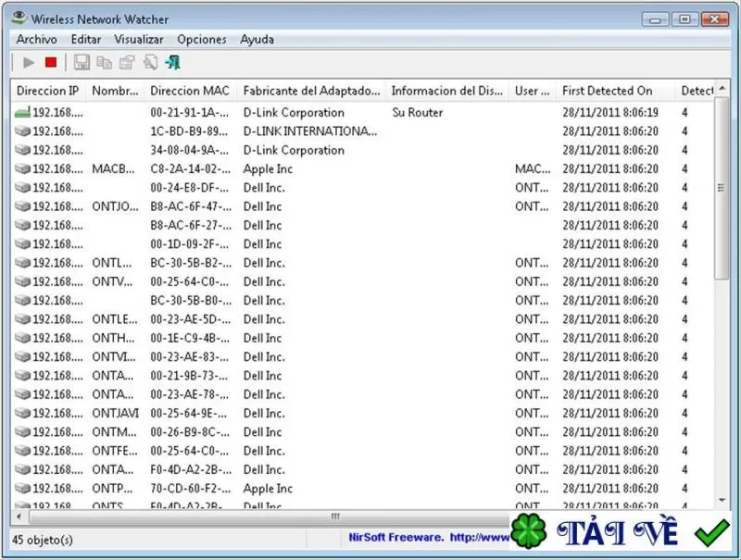
Task: Sort by User... column header
Action: [532, 91]
